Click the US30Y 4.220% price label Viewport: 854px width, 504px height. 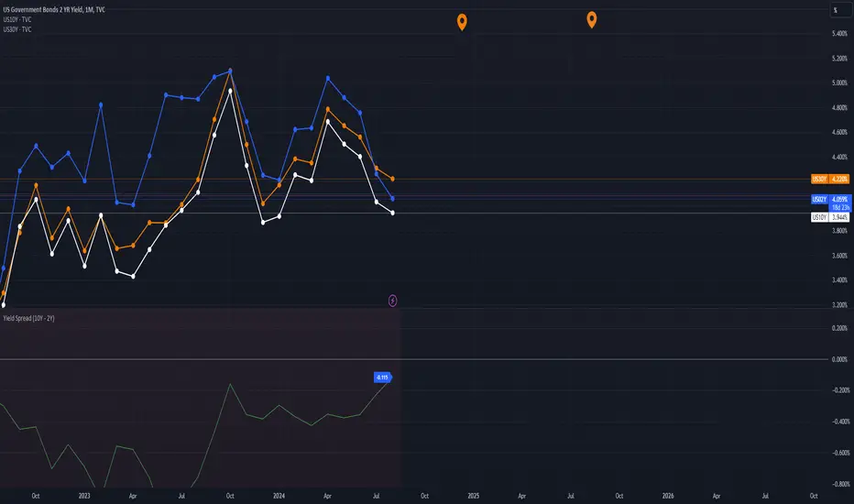tap(830, 179)
